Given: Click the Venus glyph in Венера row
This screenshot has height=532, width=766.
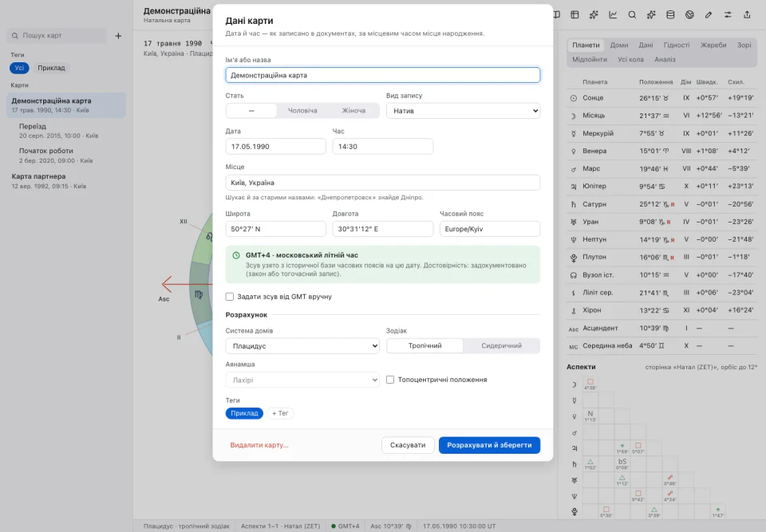Looking at the screenshot, I should [x=574, y=152].
